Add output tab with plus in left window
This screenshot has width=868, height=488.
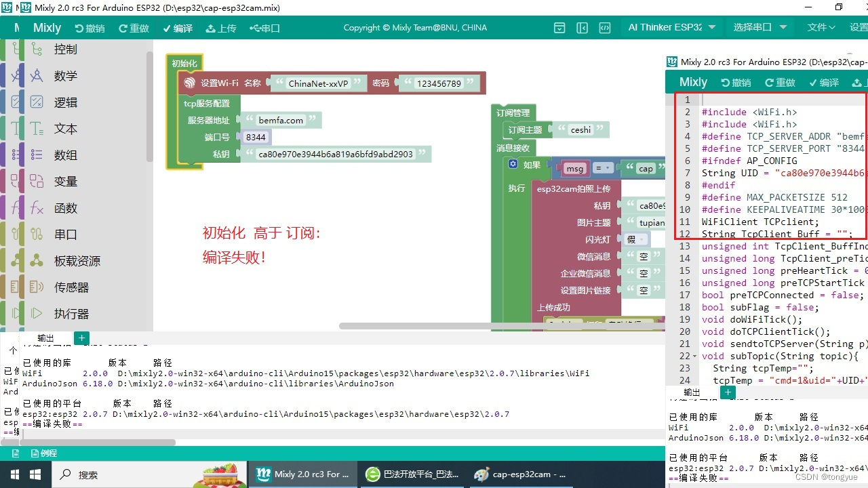pyautogui.click(x=81, y=338)
